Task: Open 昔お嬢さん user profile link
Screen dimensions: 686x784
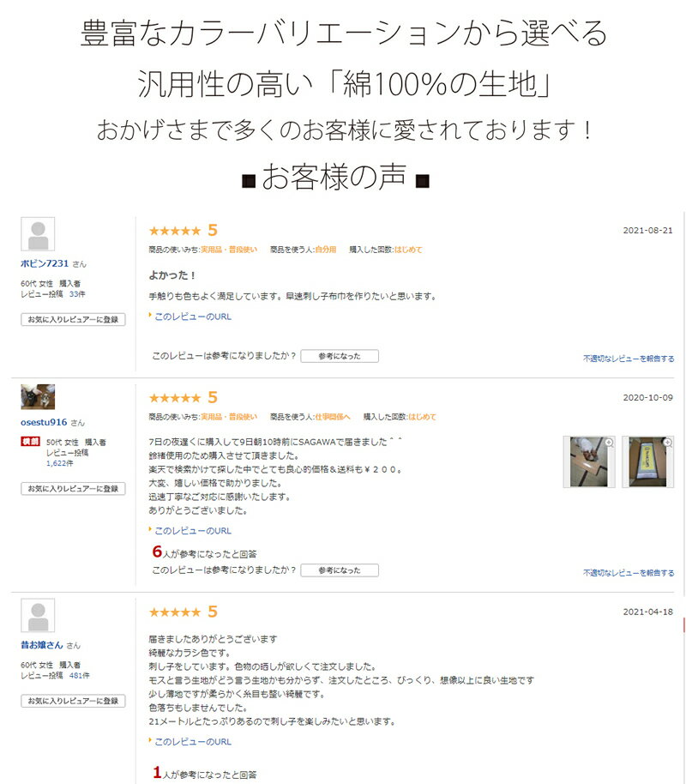Action: (x=42, y=645)
